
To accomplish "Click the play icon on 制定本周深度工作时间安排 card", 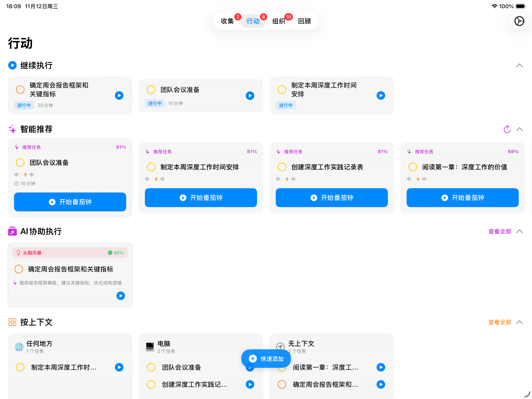I will [381, 95].
